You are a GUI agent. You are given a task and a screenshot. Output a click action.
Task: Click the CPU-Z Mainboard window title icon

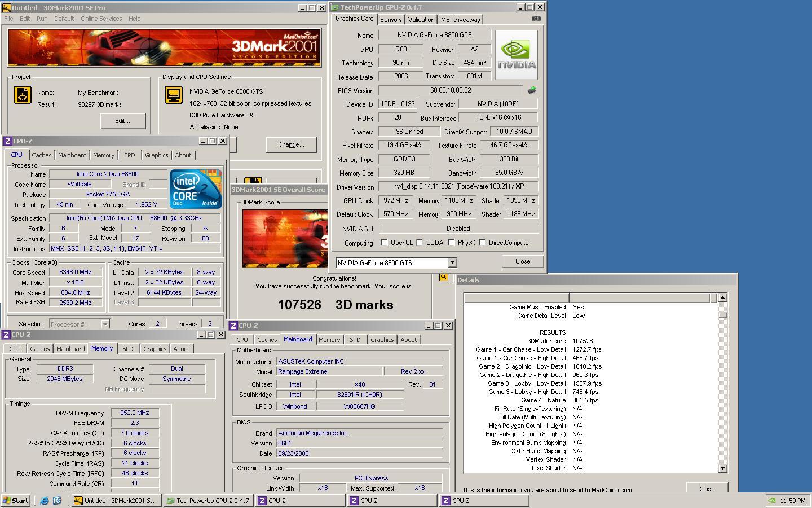[233, 326]
